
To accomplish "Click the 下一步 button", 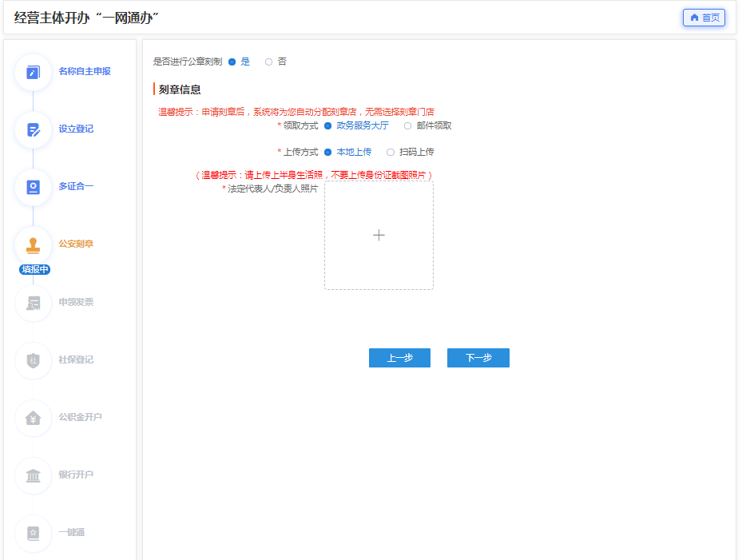I will pyautogui.click(x=478, y=358).
